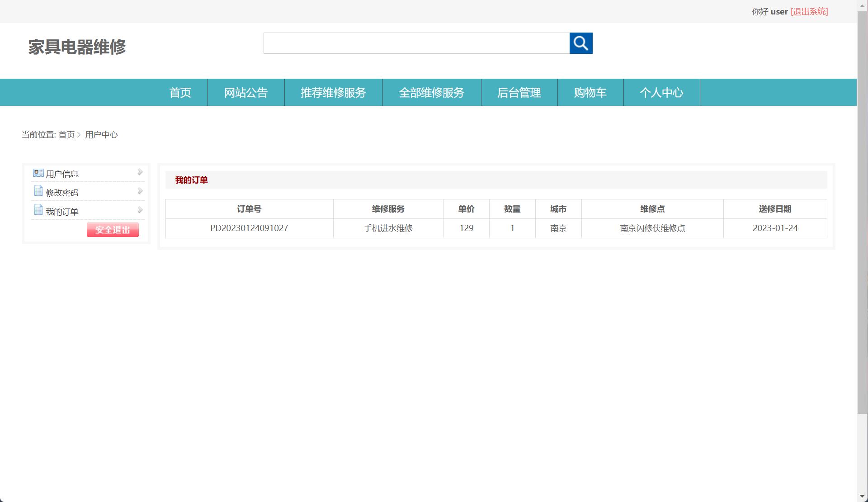This screenshot has width=868, height=502.
Task: Expand the arrow next to 我的订单
Action: click(x=139, y=210)
